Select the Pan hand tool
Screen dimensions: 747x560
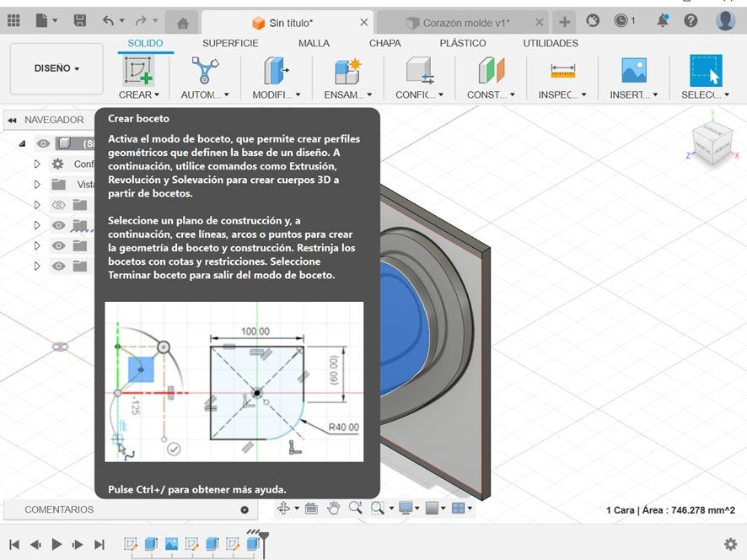(334, 508)
